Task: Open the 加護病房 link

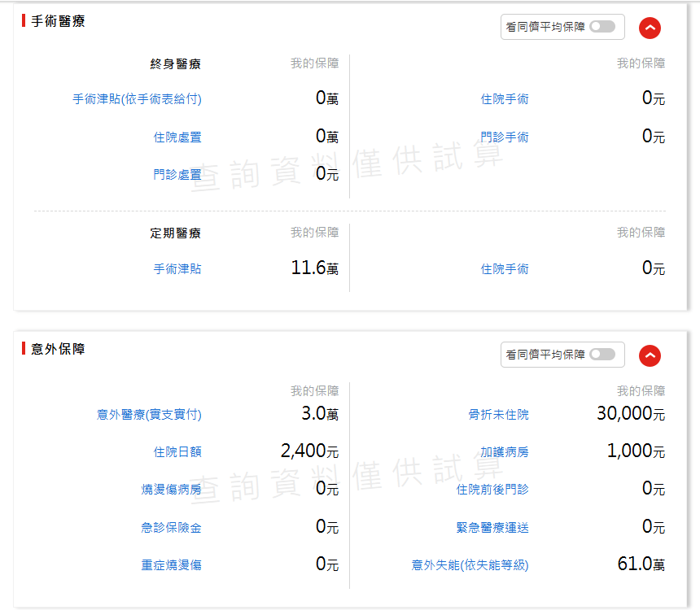Action: 505,452
